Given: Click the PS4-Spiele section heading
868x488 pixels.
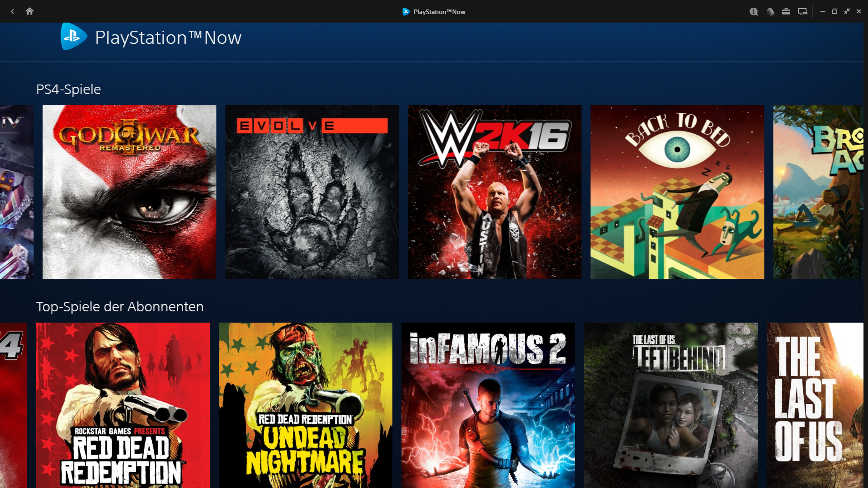Looking at the screenshot, I should (69, 89).
